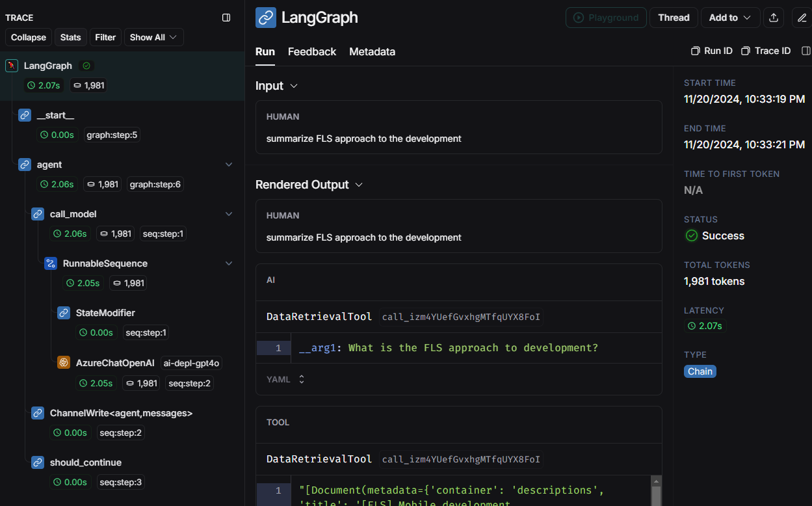Viewport: 812px width, 506px height.
Task: Click the upload/share icon in top toolbar
Action: (773, 18)
